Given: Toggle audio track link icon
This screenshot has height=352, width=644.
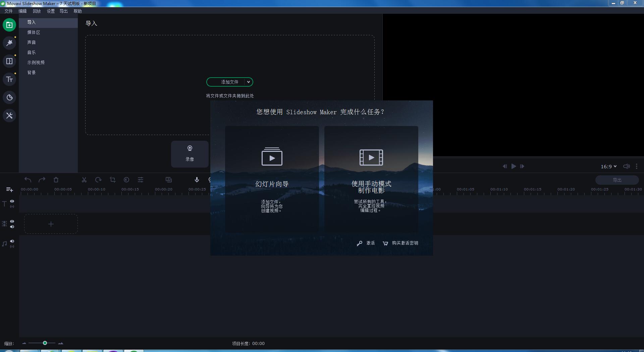Looking at the screenshot, I should pos(12,247).
